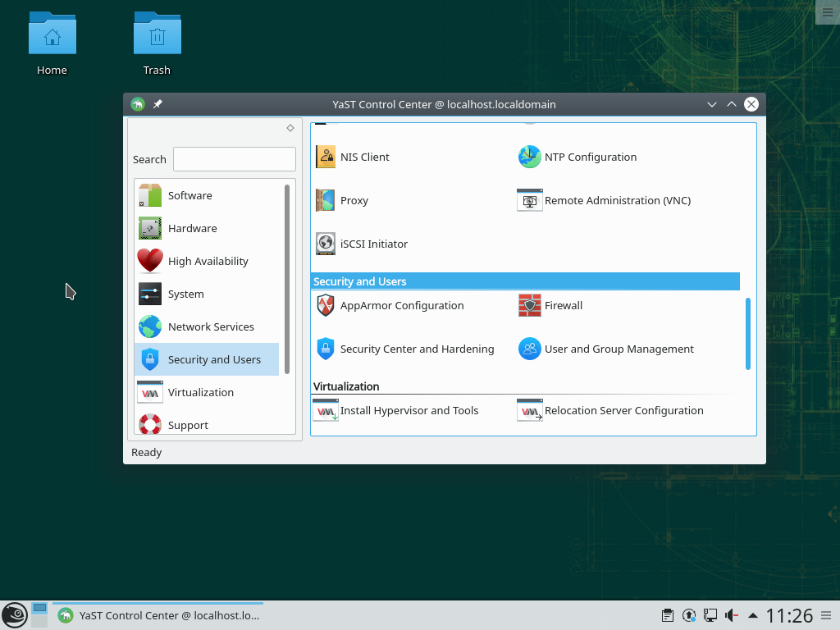
Task: Click the sidebar category list scrollbar
Action: (287, 279)
